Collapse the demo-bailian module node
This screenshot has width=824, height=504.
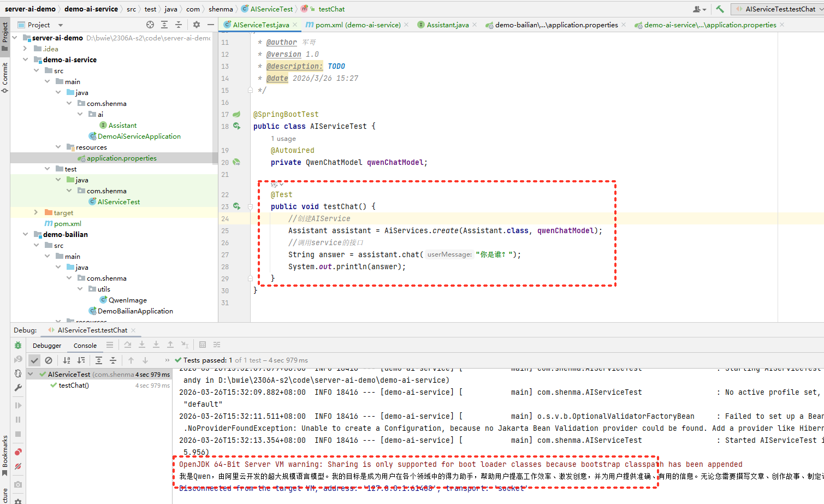26,234
